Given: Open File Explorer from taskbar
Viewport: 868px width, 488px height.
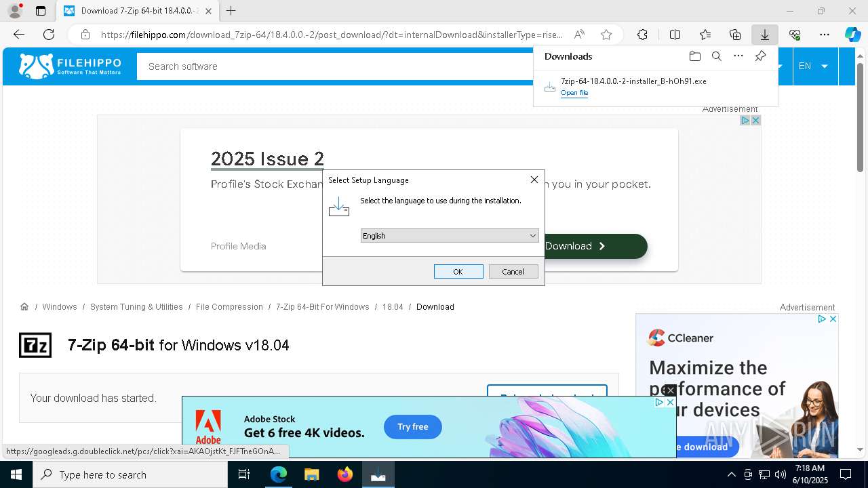Looking at the screenshot, I should click(312, 475).
